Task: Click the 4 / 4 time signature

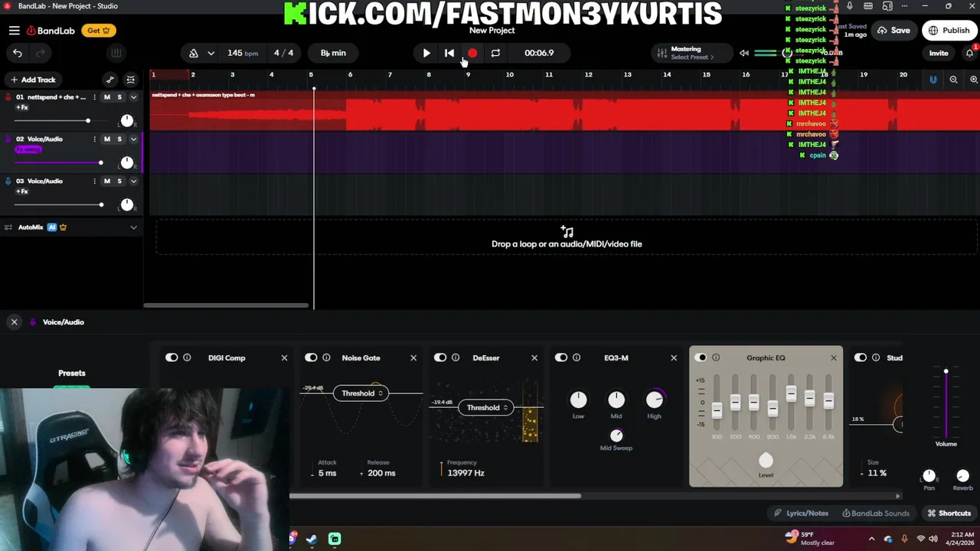Action: point(283,53)
